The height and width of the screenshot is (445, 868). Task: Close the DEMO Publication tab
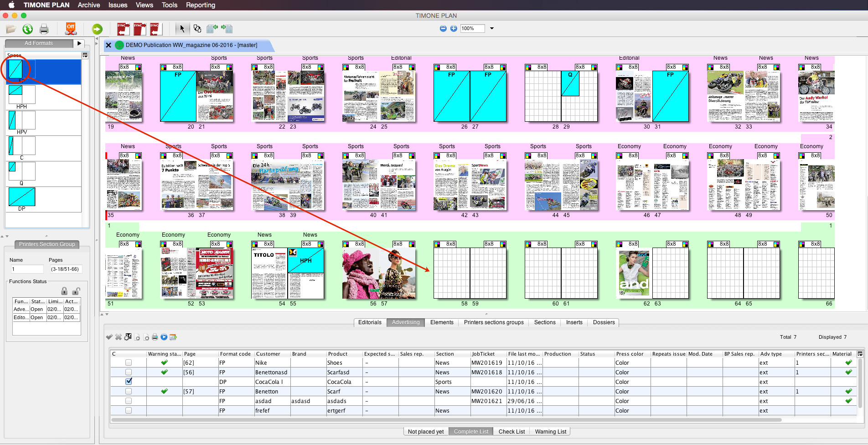click(108, 45)
